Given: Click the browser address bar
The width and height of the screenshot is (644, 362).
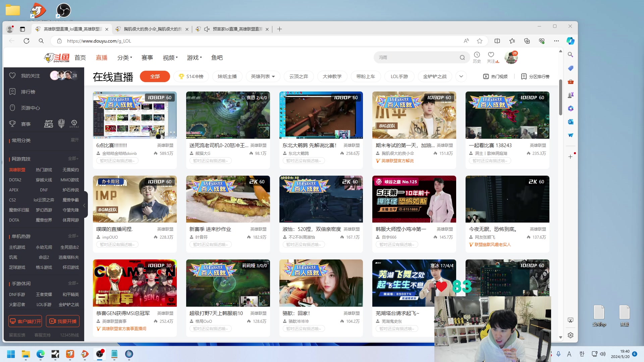Looking at the screenshot, I should coord(262,41).
